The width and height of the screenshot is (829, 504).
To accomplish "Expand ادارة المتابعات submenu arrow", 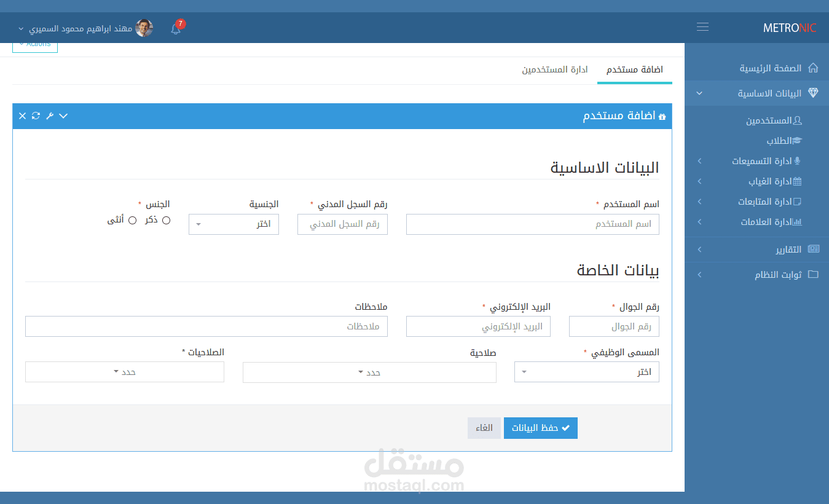I will click(699, 202).
